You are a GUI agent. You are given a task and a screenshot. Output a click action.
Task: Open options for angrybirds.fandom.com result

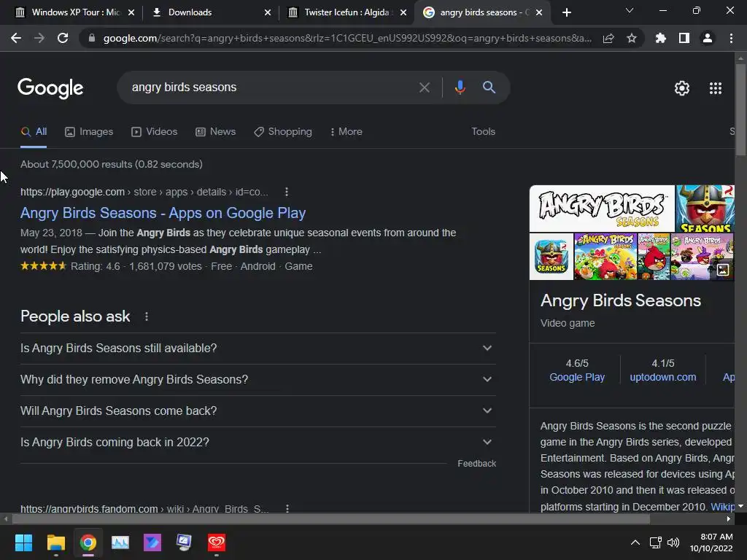pyautogui.click(x=287, y=508)
